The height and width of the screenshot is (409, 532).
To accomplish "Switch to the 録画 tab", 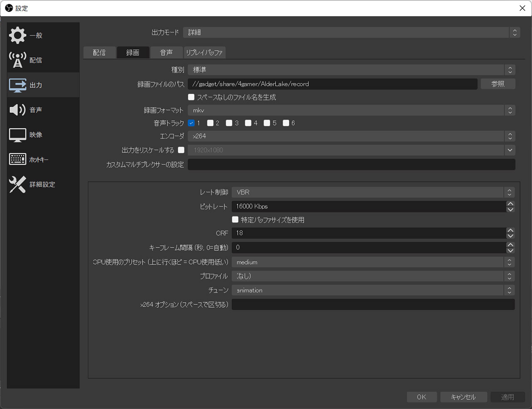I will [x=133, y=52].
